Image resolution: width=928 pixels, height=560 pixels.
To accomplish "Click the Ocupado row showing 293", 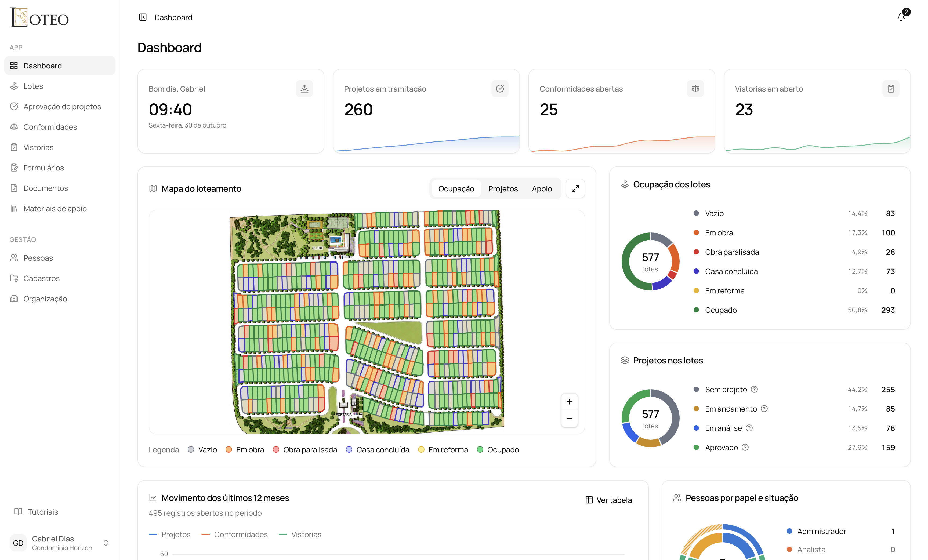I will point(794,310).
